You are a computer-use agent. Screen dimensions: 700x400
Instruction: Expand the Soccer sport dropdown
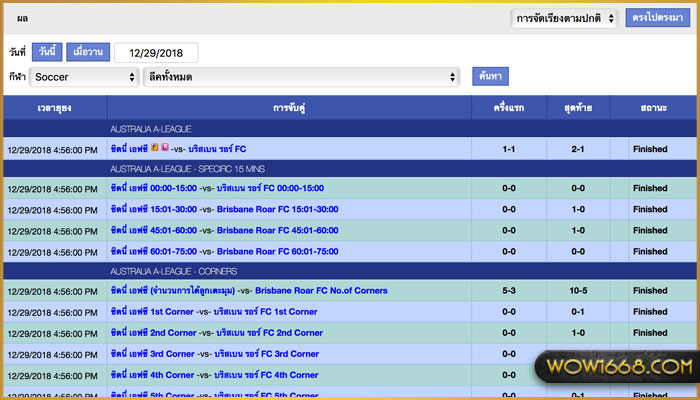click(x=84, y=77)
